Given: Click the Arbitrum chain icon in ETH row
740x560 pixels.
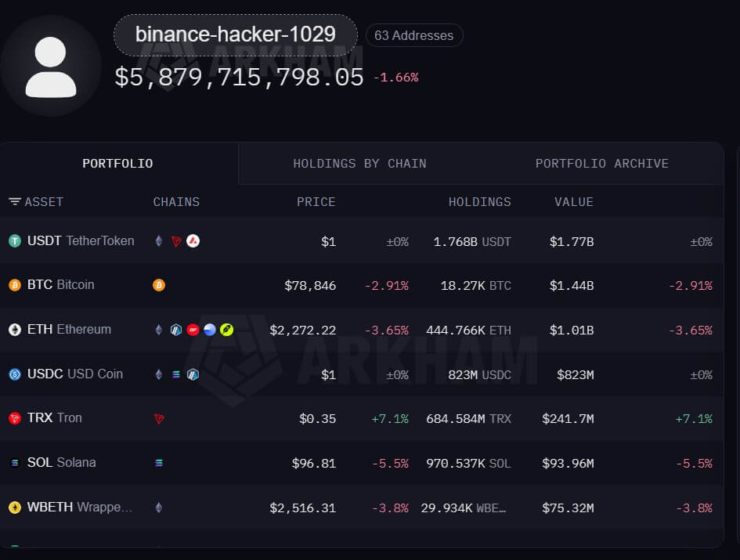Looking at the screenshot, I should (176, 330).
